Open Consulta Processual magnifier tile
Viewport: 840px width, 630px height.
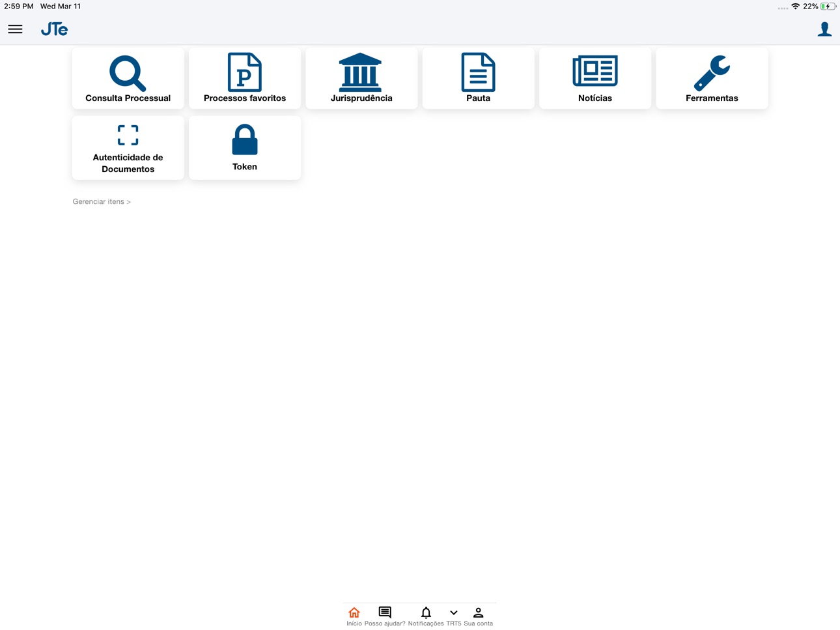(x=128, y=78)
